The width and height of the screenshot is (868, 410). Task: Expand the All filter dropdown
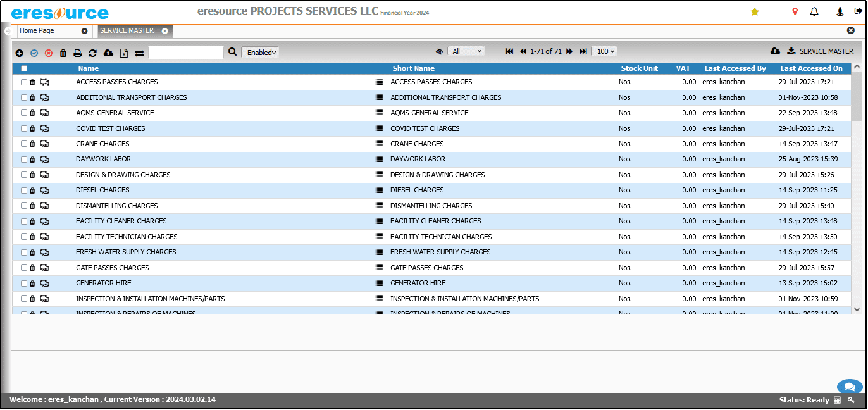466,51
